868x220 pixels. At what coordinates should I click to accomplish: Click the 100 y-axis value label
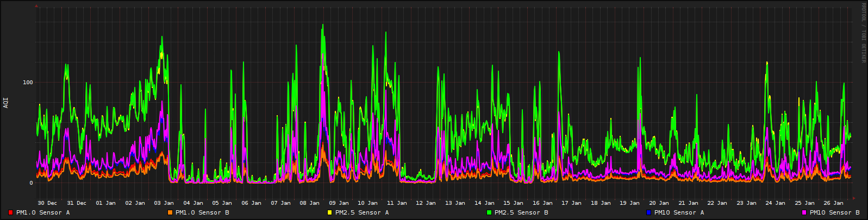(x=28, y=83)
